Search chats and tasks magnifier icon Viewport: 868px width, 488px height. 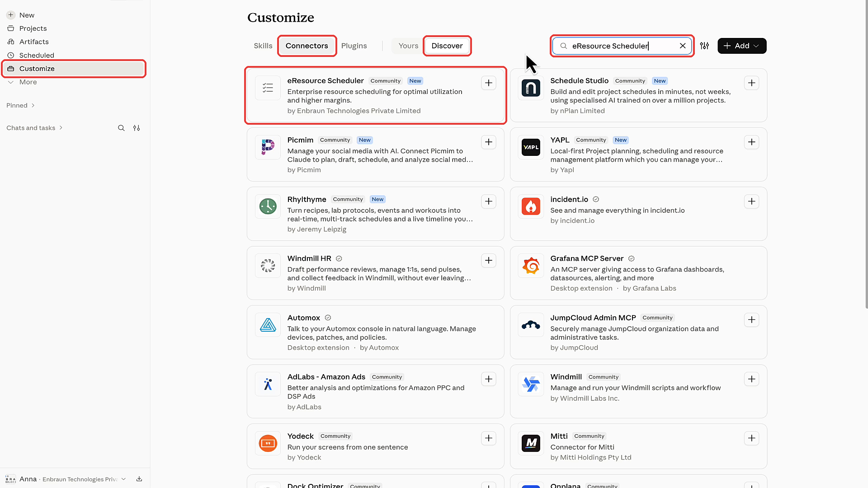pos(121,128)
